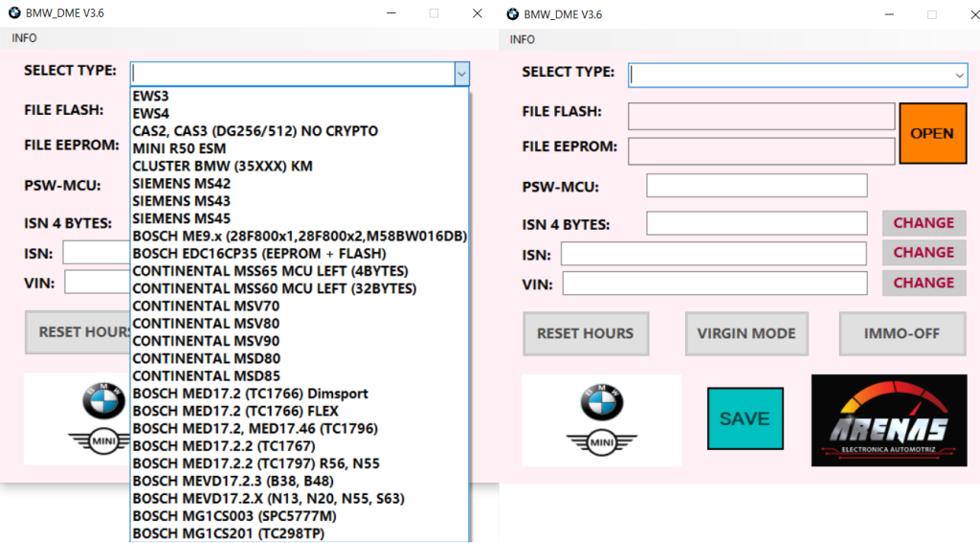Select BOSCH EDC16CP35 (EEPROM + FLASH)
The height and width of the screenshot is (543, 980).
click(300, 254)
